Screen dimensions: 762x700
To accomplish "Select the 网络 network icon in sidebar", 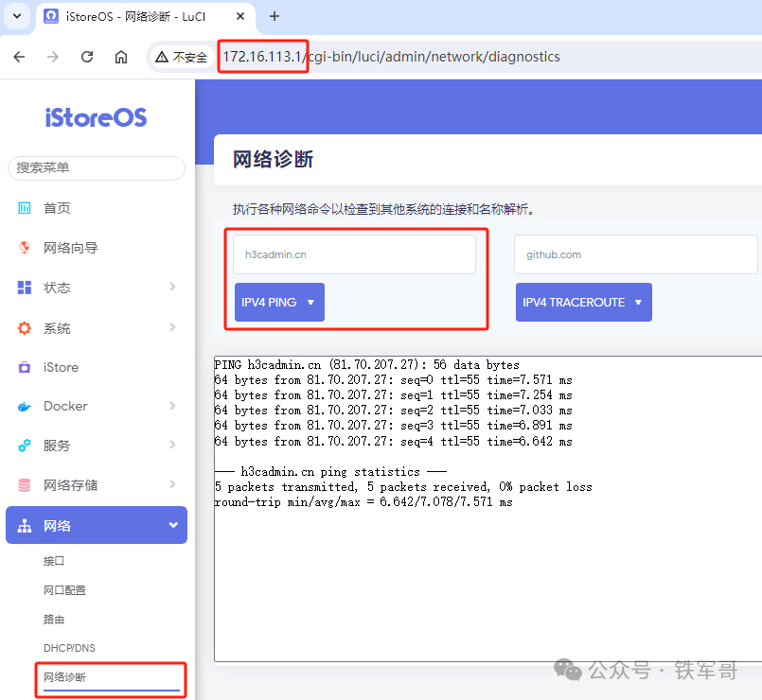I will point(24,524).
